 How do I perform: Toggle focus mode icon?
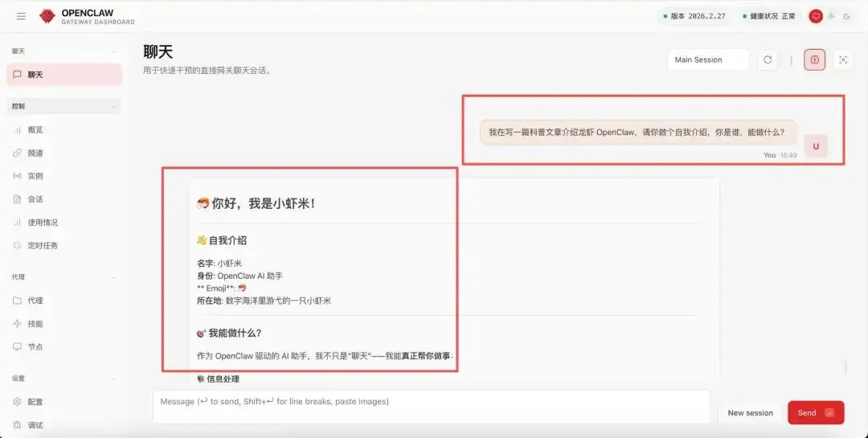tap(843, 59)
